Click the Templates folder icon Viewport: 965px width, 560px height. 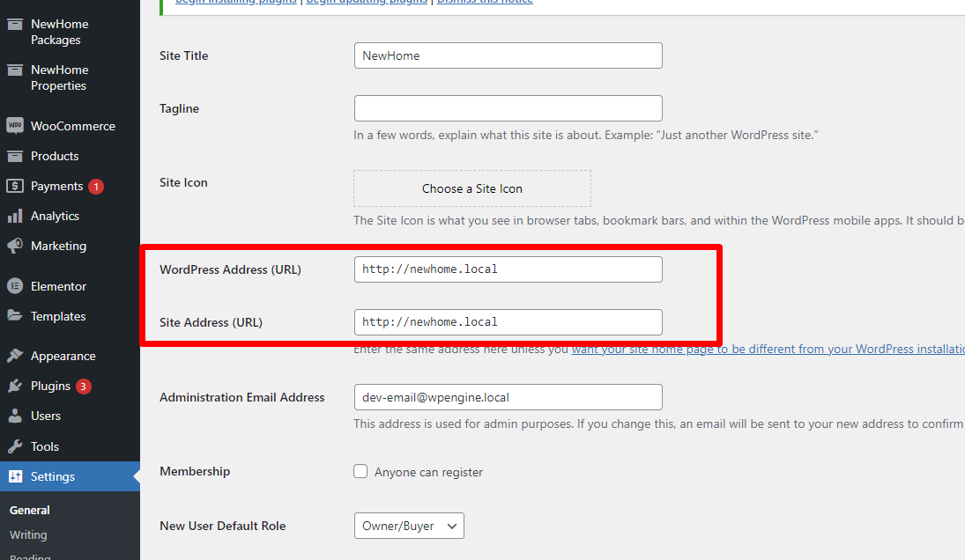(15, 315)
